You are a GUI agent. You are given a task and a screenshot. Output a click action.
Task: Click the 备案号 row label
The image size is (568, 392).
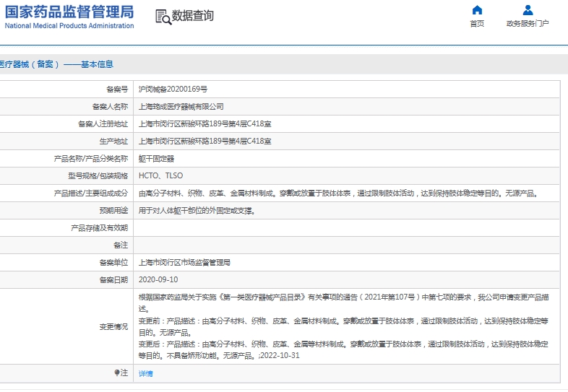click(x=117, y=89)
